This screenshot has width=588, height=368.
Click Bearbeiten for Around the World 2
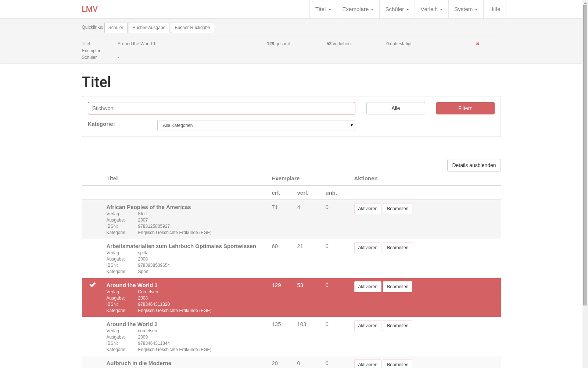click(397, 326)
